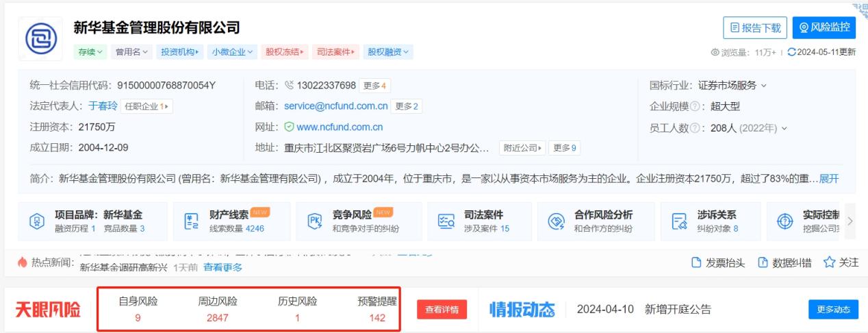This screenshot has height=333, width=868.
Task: Click the 浏览量 eye icon
Action: pos(716,53)
